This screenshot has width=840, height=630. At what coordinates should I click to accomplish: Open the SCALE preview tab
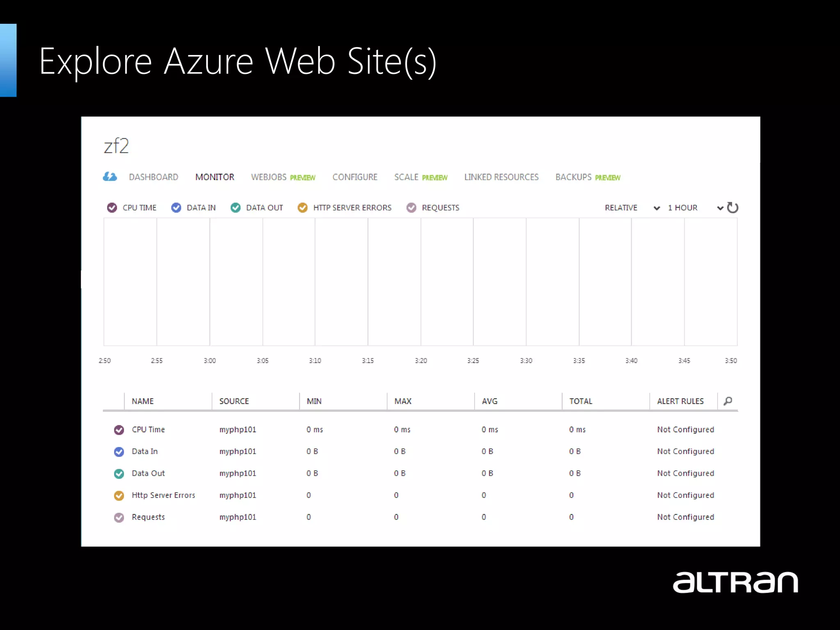421,177
